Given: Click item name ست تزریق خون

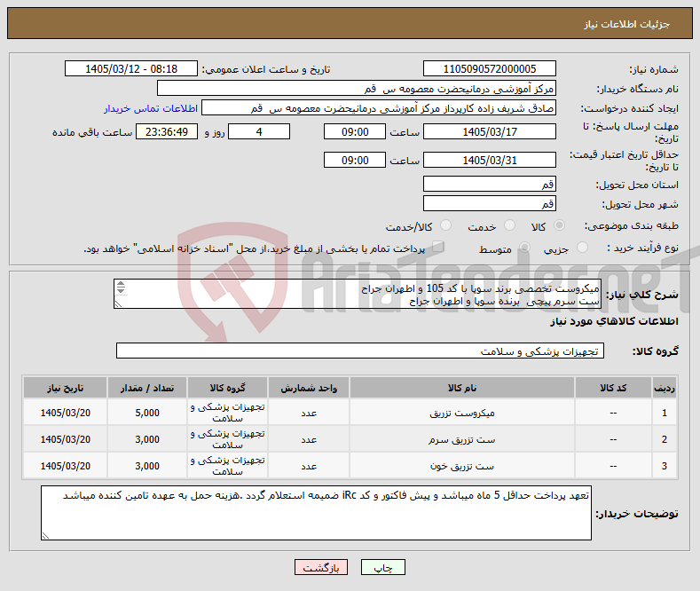Looking at the screenshot, I should [462, 467].
